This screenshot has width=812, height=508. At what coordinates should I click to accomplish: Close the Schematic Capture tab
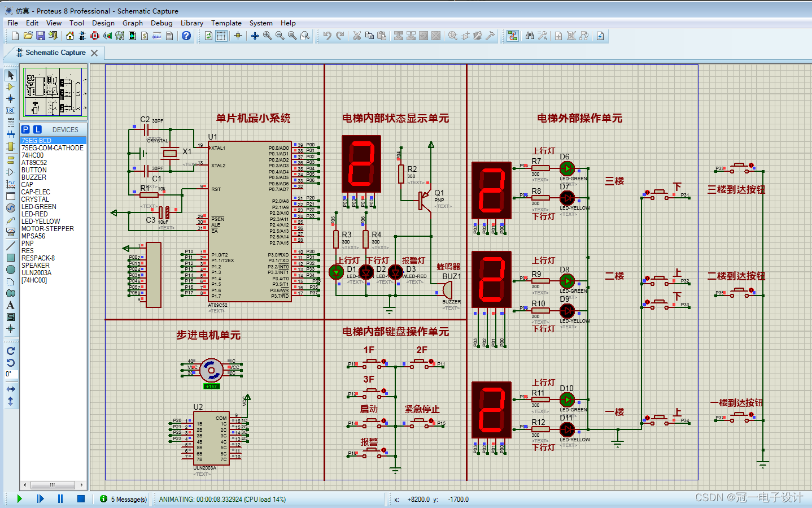(x=94, y=53)
